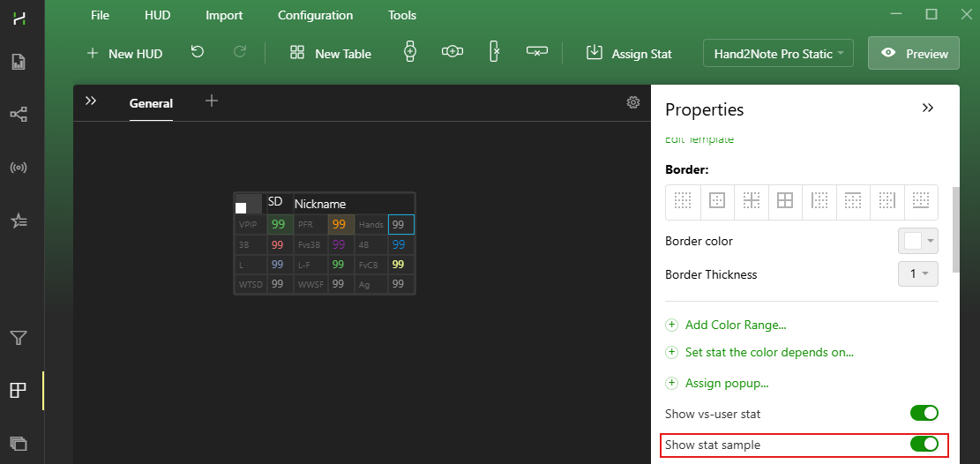Image resolution: width=980 pixels, height=464 pixels.
Task: Click the add column (horizontal plus) icon
Action: click(452, 51)
